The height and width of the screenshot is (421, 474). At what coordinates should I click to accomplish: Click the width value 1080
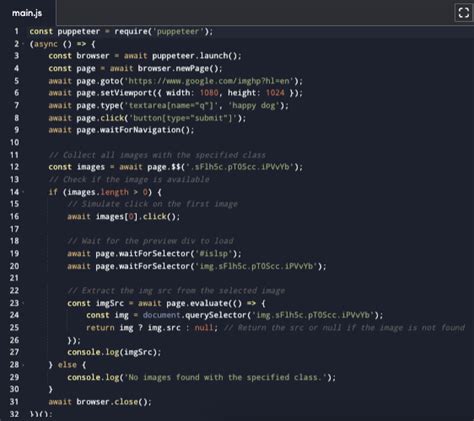coord(209,93)
